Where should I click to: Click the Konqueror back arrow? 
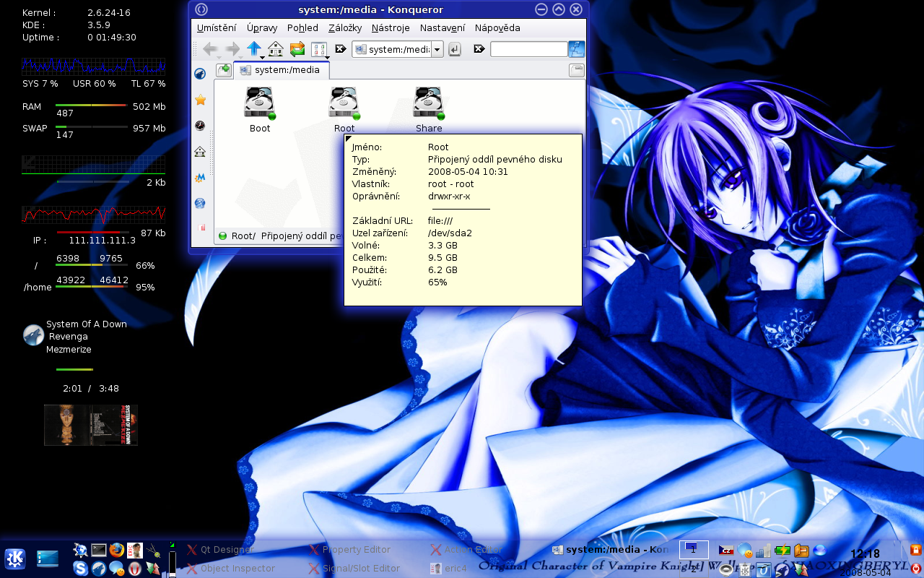click(x=210, y=48)
